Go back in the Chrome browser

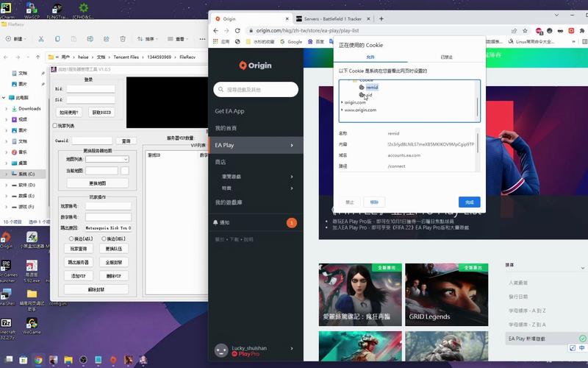coord(215,30)
